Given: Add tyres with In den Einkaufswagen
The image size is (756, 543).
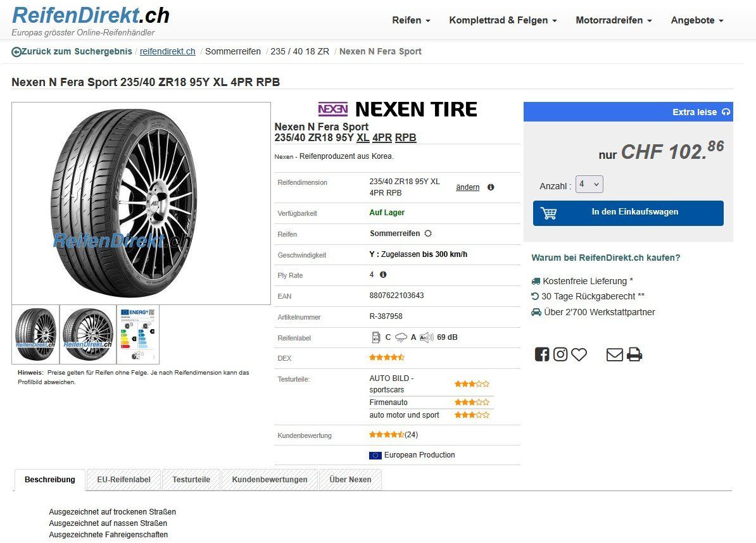Looking at the screenshot, I should [x=628, y=213].
